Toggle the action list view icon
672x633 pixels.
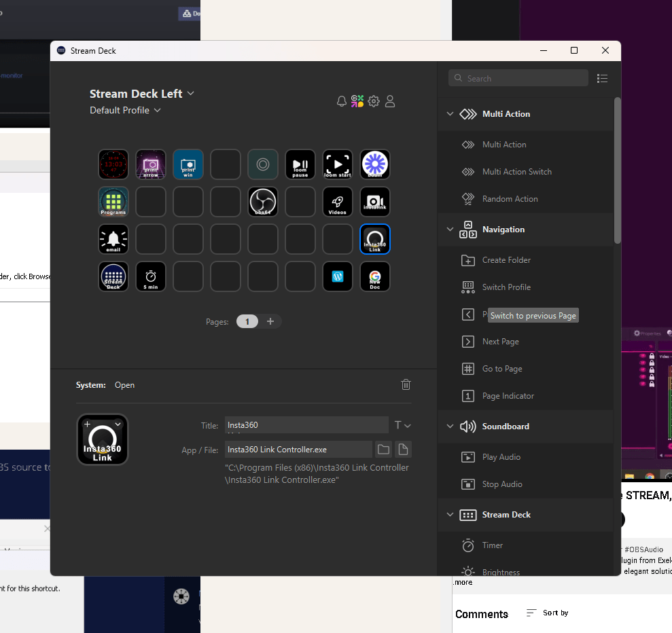click(602, 78)
